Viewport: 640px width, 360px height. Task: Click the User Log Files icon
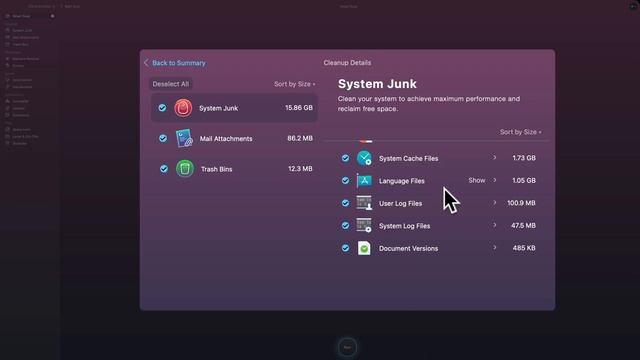(364, 203)
